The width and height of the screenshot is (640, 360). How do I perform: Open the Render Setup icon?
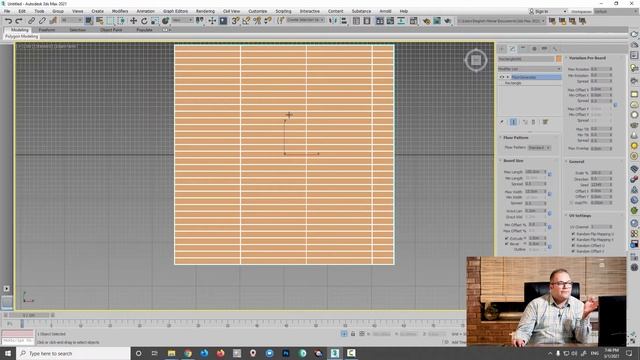point(426,20)
